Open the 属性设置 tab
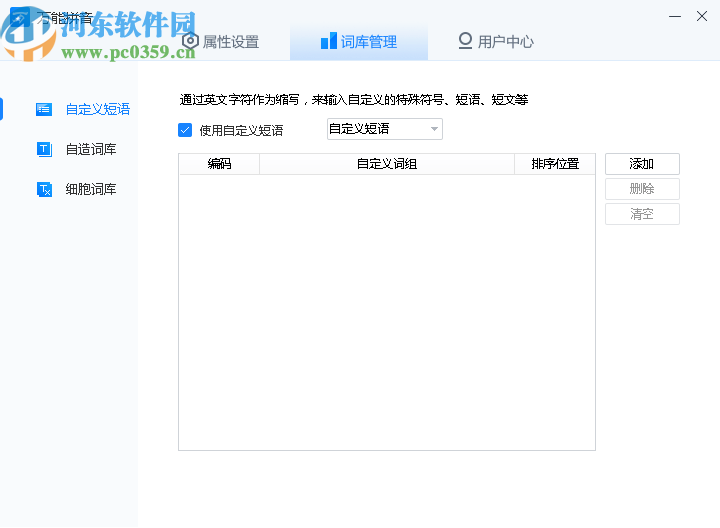This screenshot has width=720, height=528. coord(221,42)
